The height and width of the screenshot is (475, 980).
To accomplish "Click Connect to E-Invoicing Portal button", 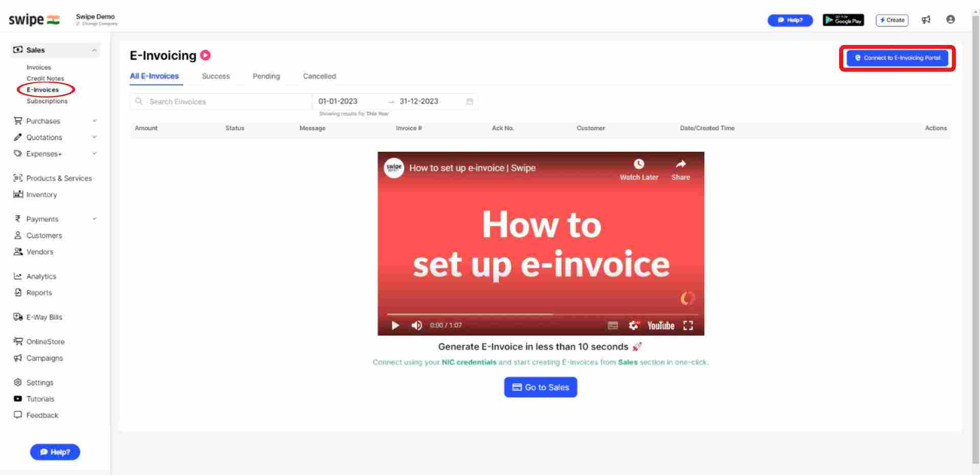I will 897,58.
